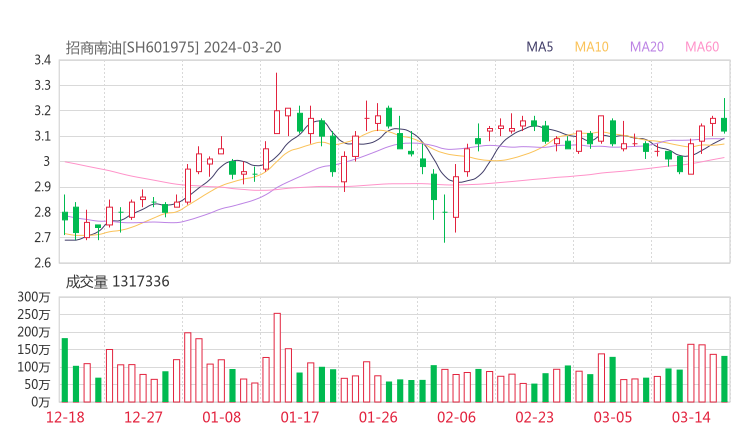Click the 12-27 date label
The height and width of the screenshot is (440, 740).
click(x=143, y=417)
